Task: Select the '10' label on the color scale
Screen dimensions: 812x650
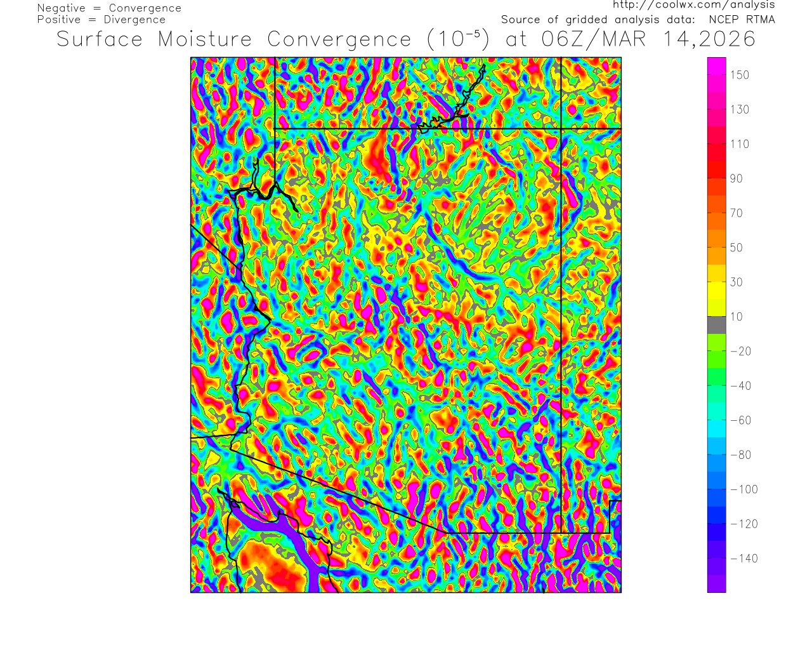Action: pyautogui.click(x=736, y=317)
